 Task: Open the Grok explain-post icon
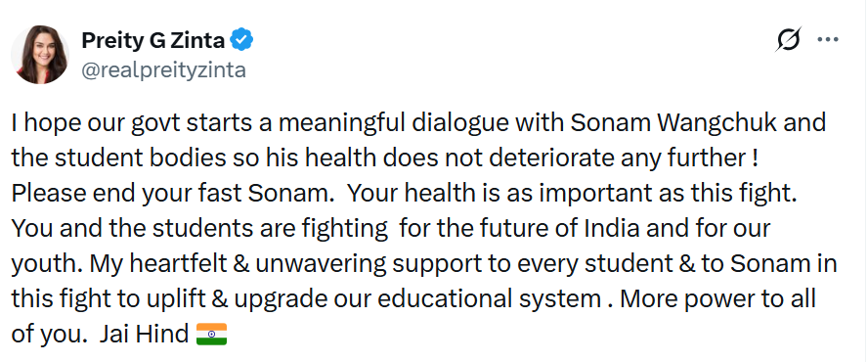788,40
